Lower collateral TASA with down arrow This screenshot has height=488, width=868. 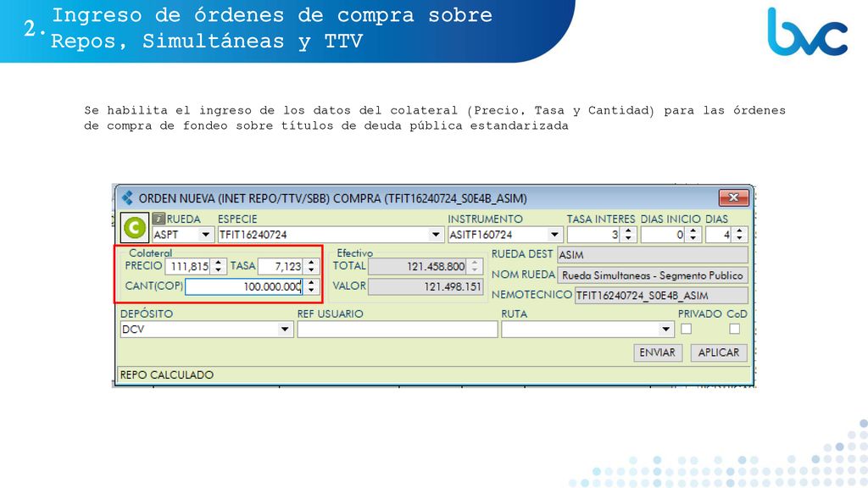[x=312, y=270]
